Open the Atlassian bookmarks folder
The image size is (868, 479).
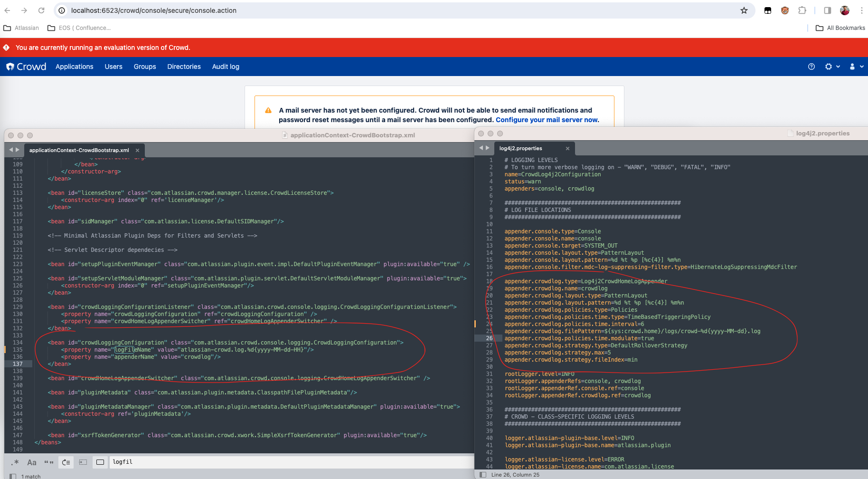coord(21,28)
